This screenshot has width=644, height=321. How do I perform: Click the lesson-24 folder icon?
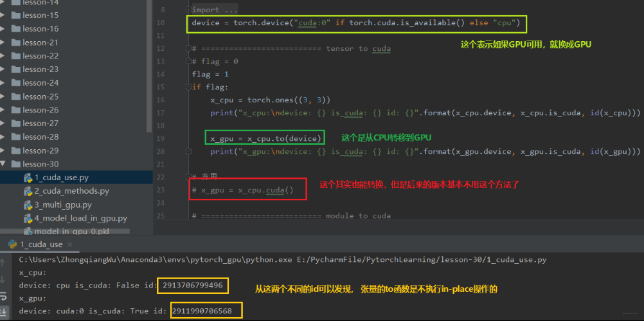(16, 83)
